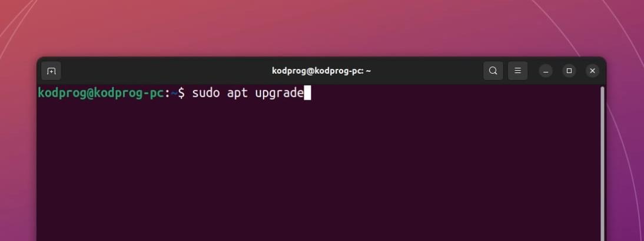Click the word apt in the command

237,93
